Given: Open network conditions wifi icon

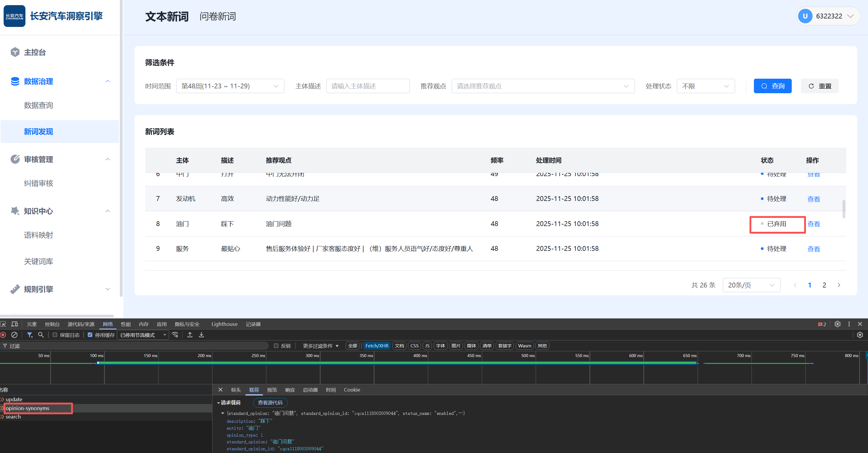Looking at the screenshot, I should pos(175,335).
